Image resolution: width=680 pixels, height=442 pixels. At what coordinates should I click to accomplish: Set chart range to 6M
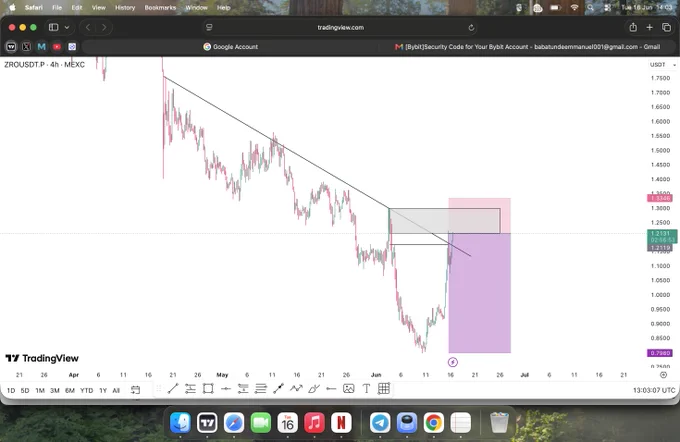[x=70, y=390]
